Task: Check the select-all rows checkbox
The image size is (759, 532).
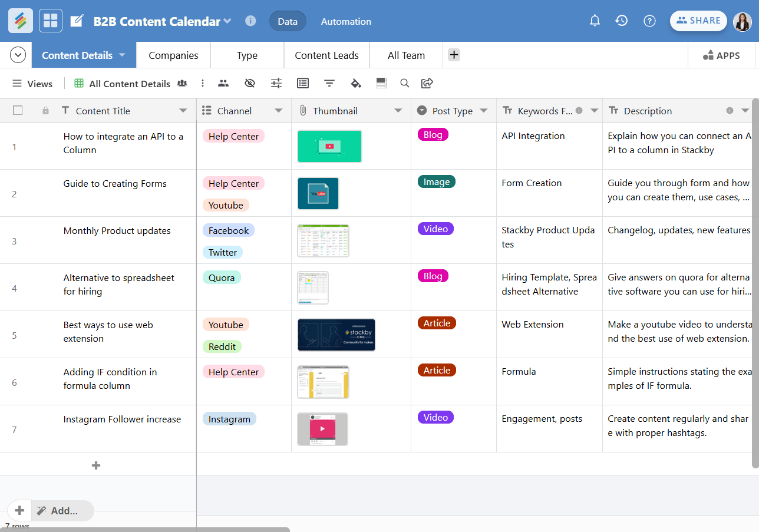Action: 18,110
